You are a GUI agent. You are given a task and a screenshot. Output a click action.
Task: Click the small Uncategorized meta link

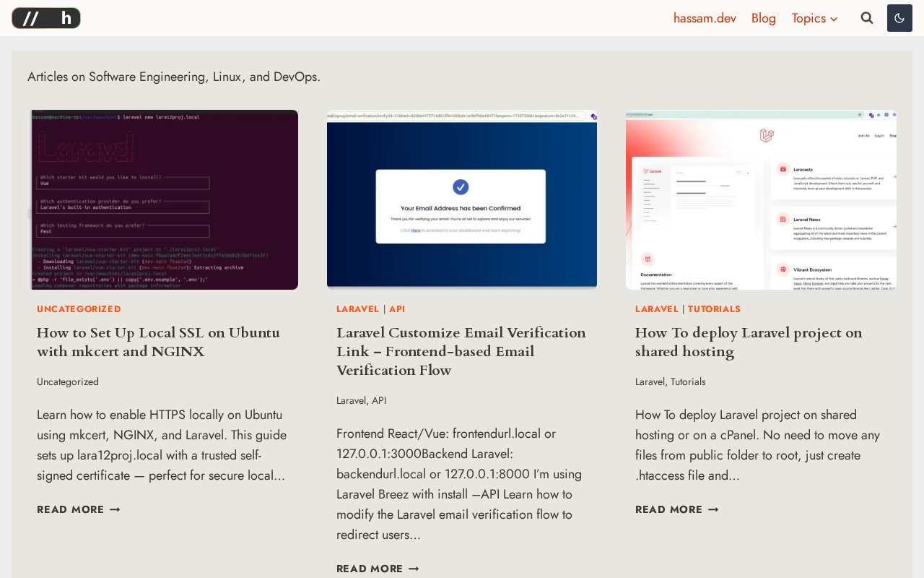point(68,381)
